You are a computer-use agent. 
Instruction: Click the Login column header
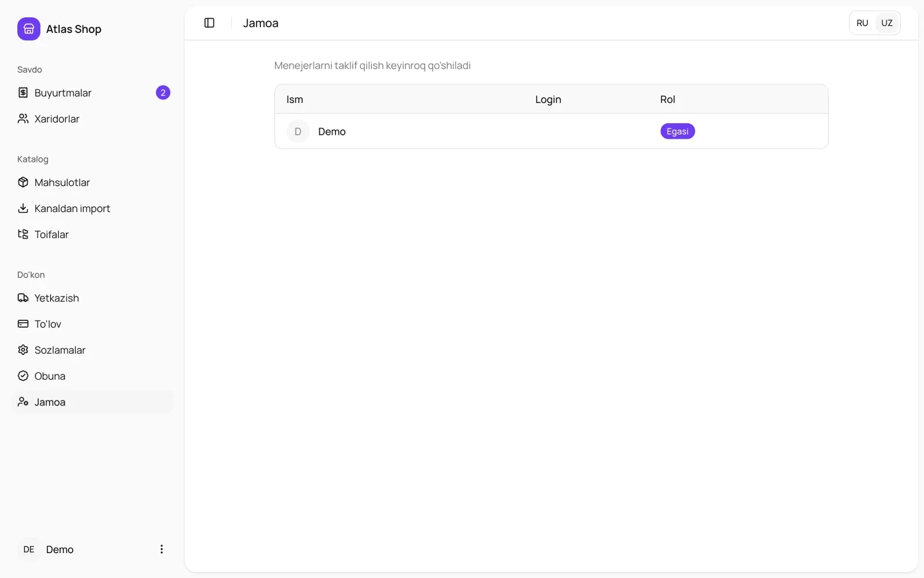548,99
